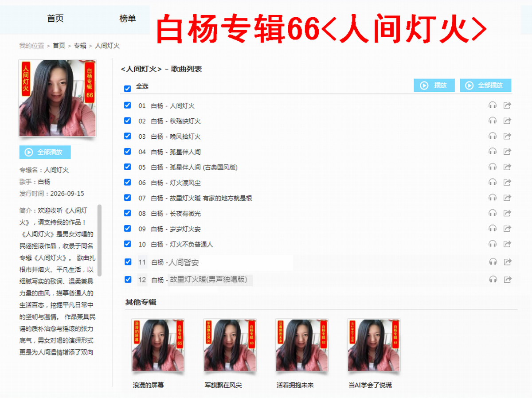
Task: Share track 10 灯火不负普通人
Action: pos(508,243)
